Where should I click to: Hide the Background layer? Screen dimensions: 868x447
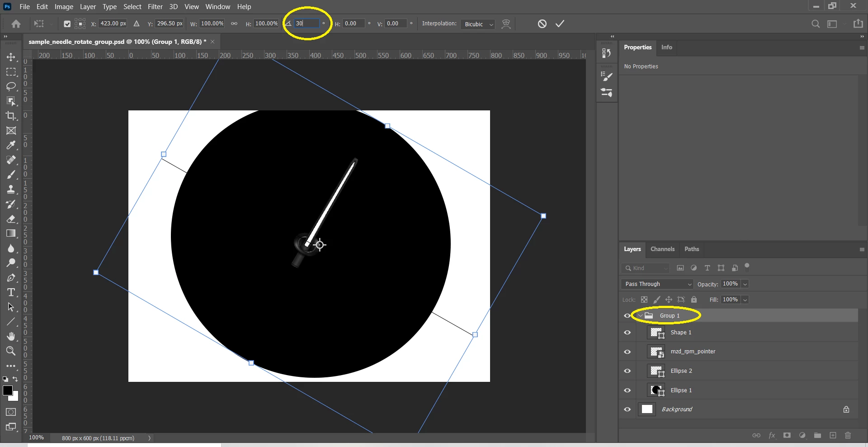pyautogui.click(x=627, y=409)
